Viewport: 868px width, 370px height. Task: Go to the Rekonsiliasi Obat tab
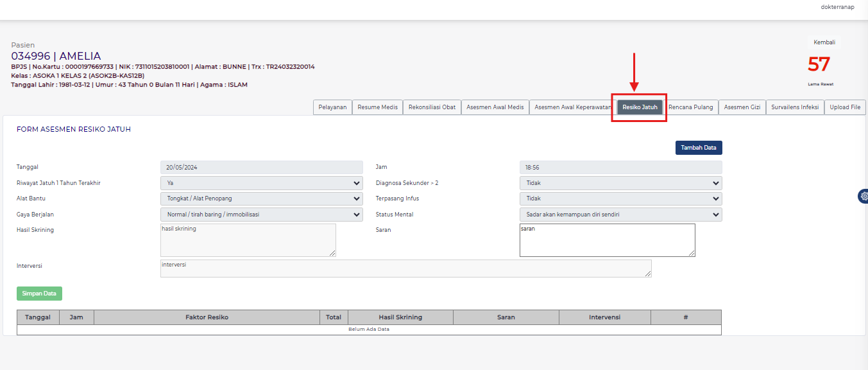(x=432, y=107)
